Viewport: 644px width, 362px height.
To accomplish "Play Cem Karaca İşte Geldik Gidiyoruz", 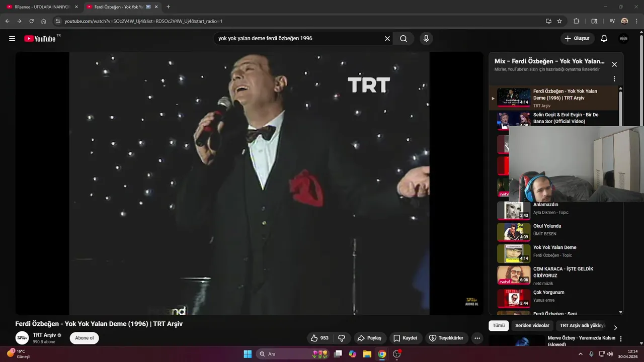I will coord(553,275).
